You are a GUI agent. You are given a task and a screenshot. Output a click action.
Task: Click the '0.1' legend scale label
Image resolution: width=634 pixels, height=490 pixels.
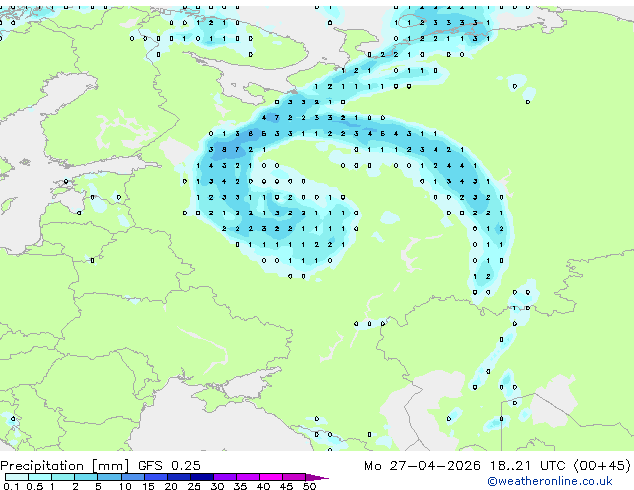point(11,486)
